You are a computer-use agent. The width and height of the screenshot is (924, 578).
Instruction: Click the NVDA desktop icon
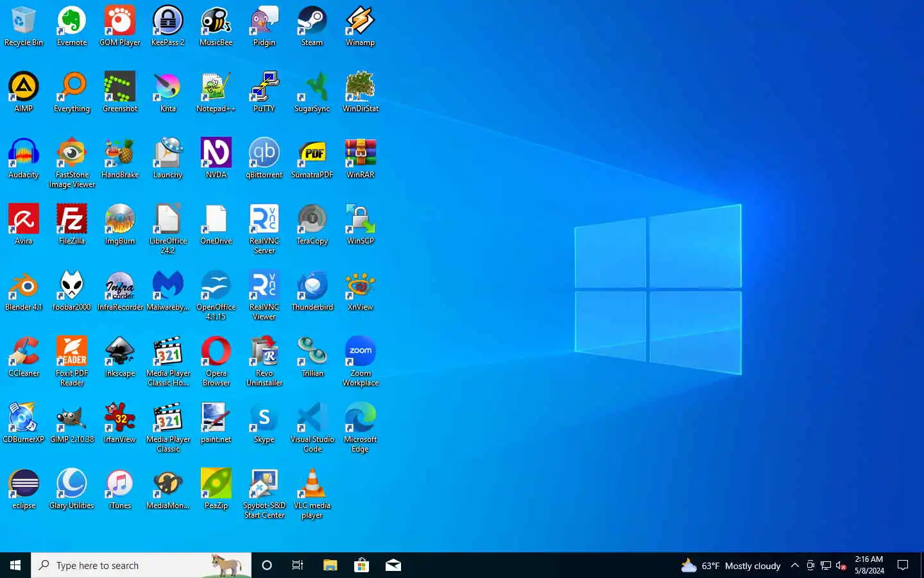coord(216,159)
